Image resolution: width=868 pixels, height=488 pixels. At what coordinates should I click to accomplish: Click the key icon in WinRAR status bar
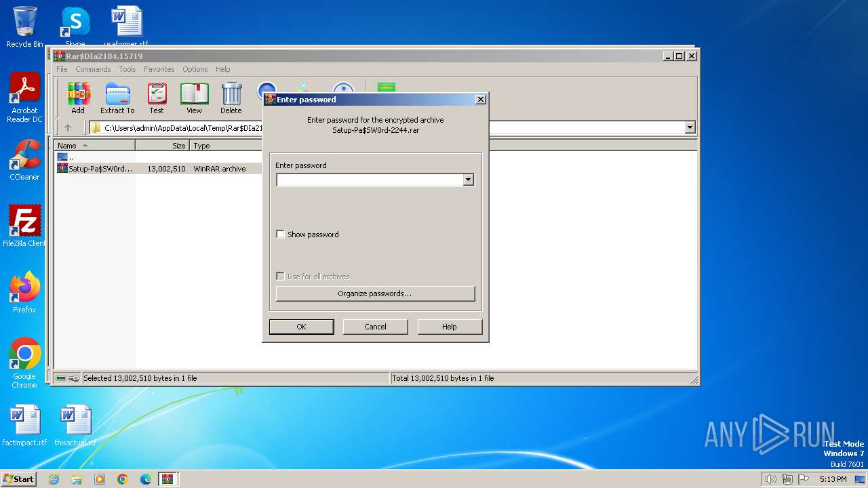74,378
